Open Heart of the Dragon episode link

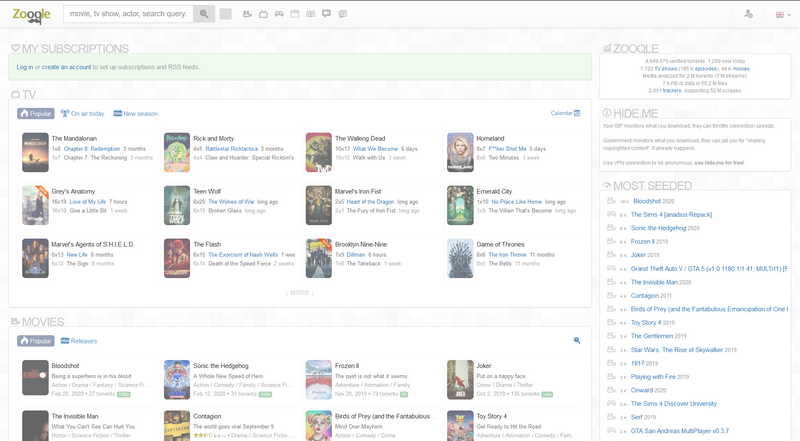click(370, 202)
